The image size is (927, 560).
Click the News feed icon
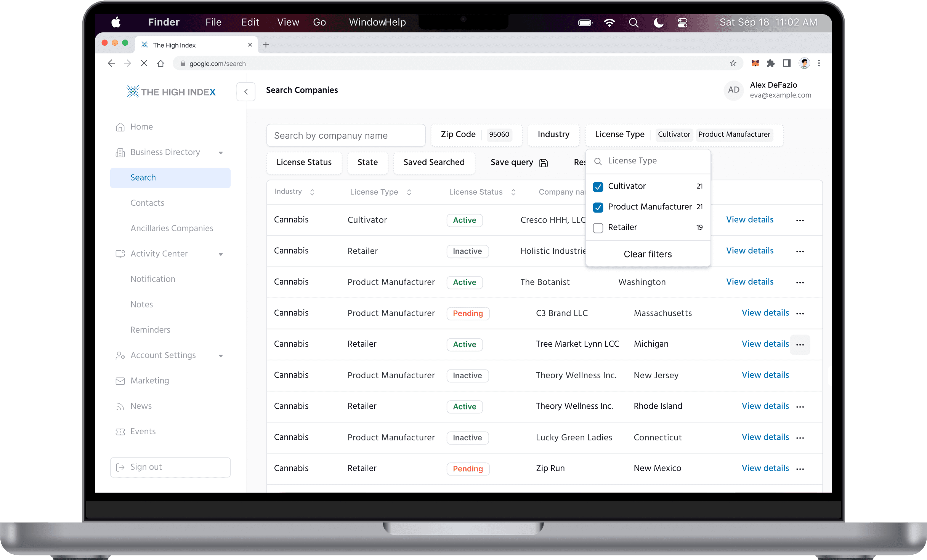[120, 406]
